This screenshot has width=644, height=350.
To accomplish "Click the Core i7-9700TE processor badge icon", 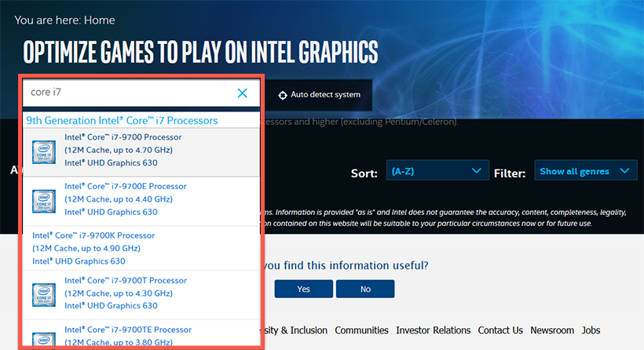I will [44, 336].
